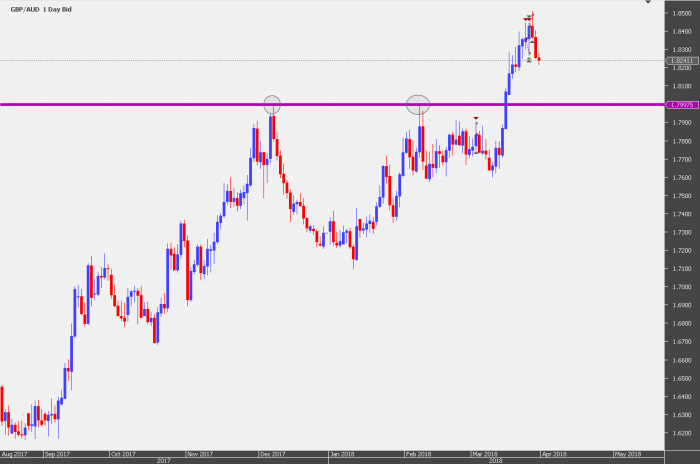Click the 2017 year band on time axis

(x=163, y=461)
